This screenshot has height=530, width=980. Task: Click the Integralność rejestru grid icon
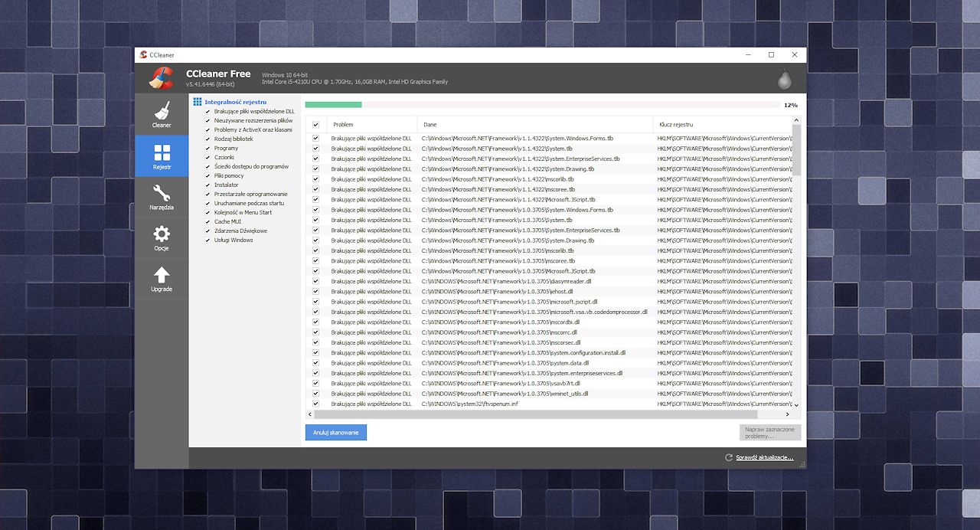coord(198,102)
